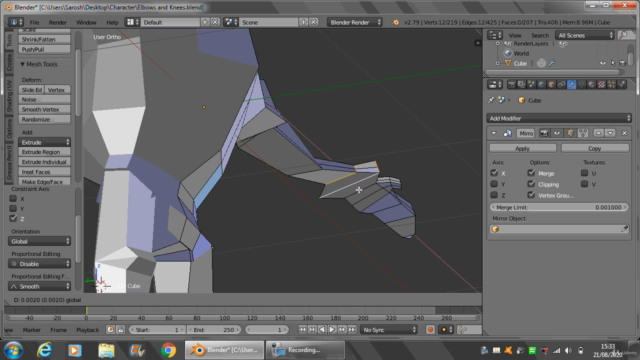Jump to the next keyframe
Viewport: 640px width, 360px height.
click(x=342, y=329)
